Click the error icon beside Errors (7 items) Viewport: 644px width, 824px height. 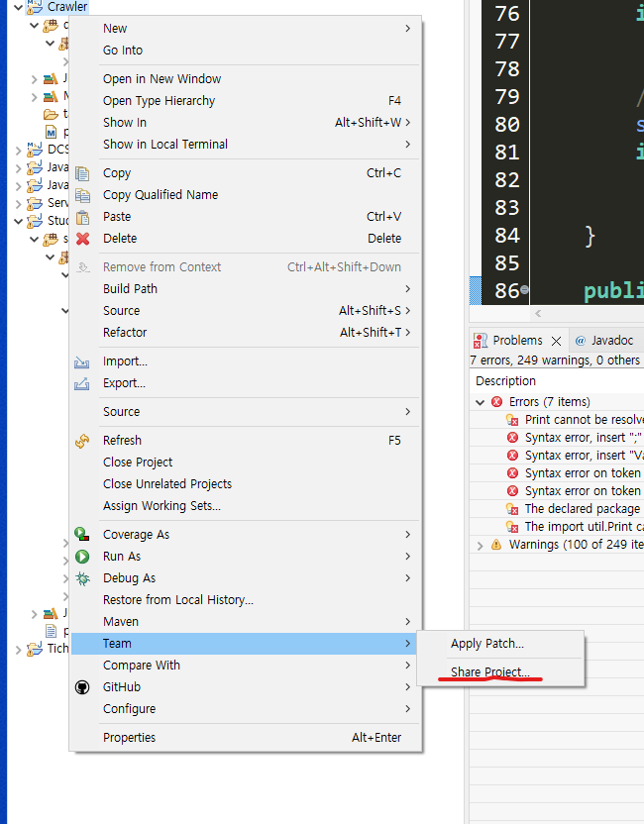496,402
